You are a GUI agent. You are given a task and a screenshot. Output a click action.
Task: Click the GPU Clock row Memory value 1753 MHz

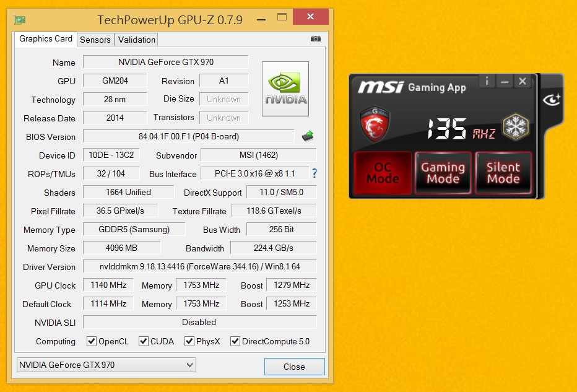(x=201, y=285)
